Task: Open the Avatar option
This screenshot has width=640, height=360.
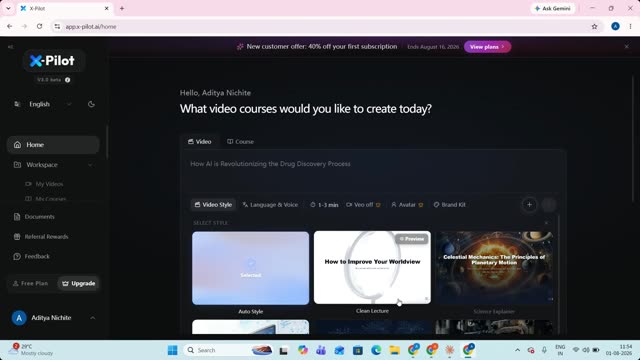Action: [407, 204]
